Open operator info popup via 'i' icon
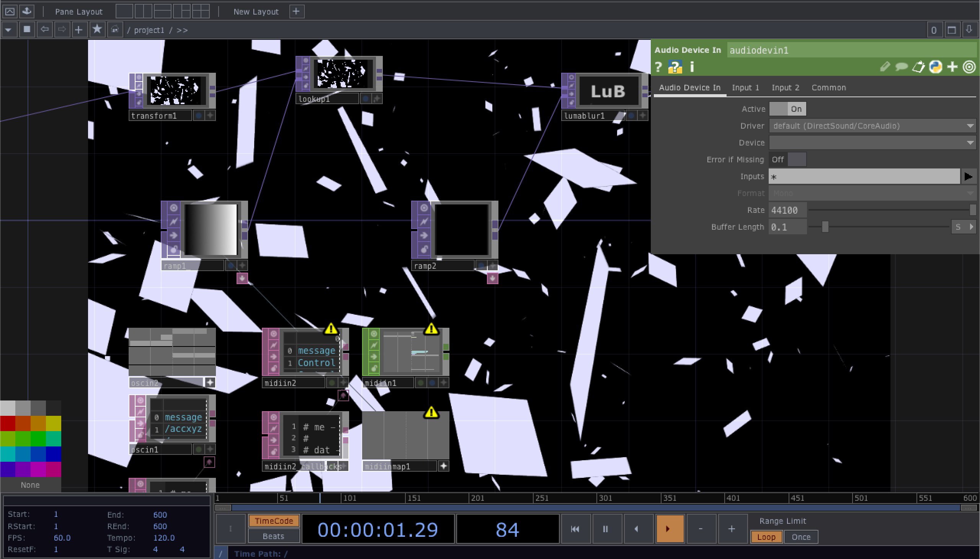 [692, 67]
